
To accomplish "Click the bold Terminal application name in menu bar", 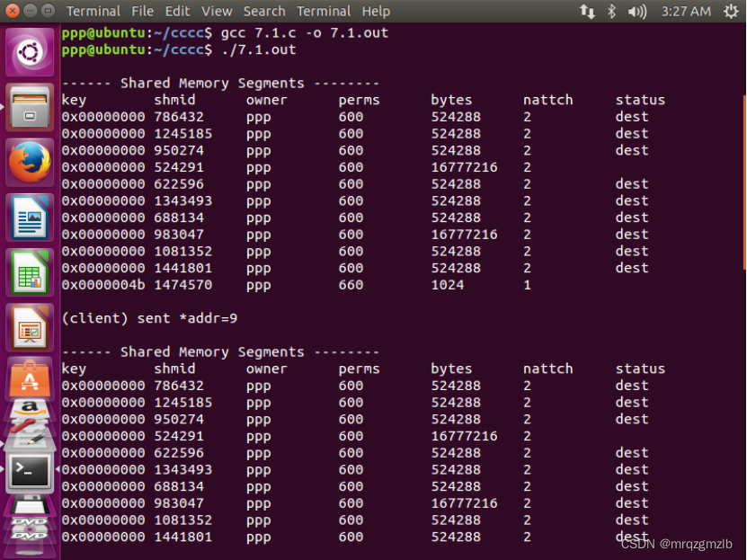I will 93,11.
